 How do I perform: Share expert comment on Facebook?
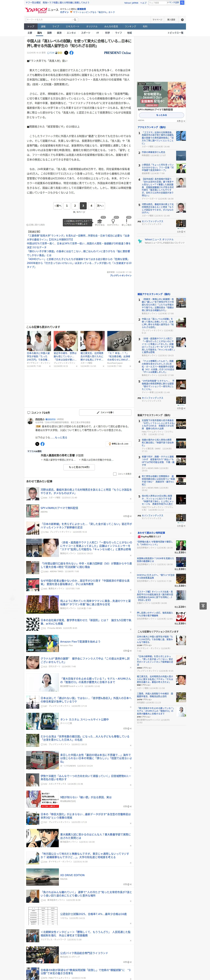[42, 444]
